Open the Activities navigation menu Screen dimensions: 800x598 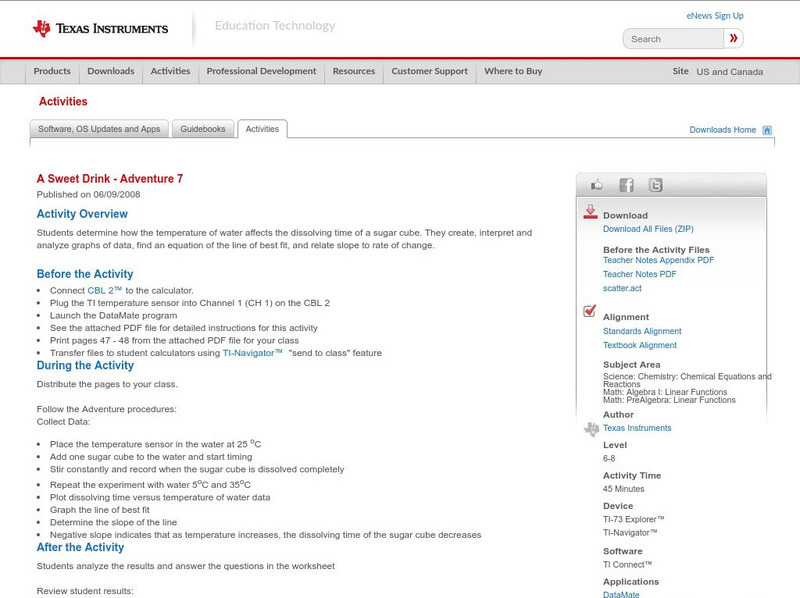[170, 71]
